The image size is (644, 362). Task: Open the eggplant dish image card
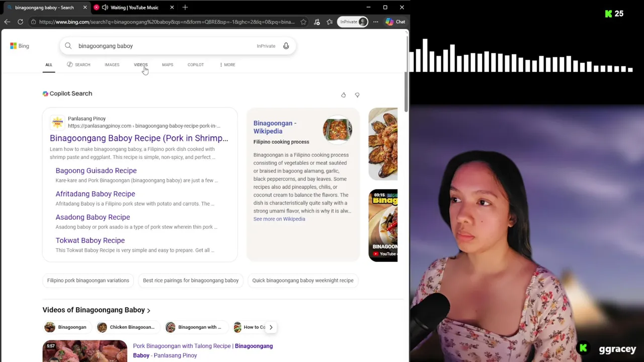point(383,144)
